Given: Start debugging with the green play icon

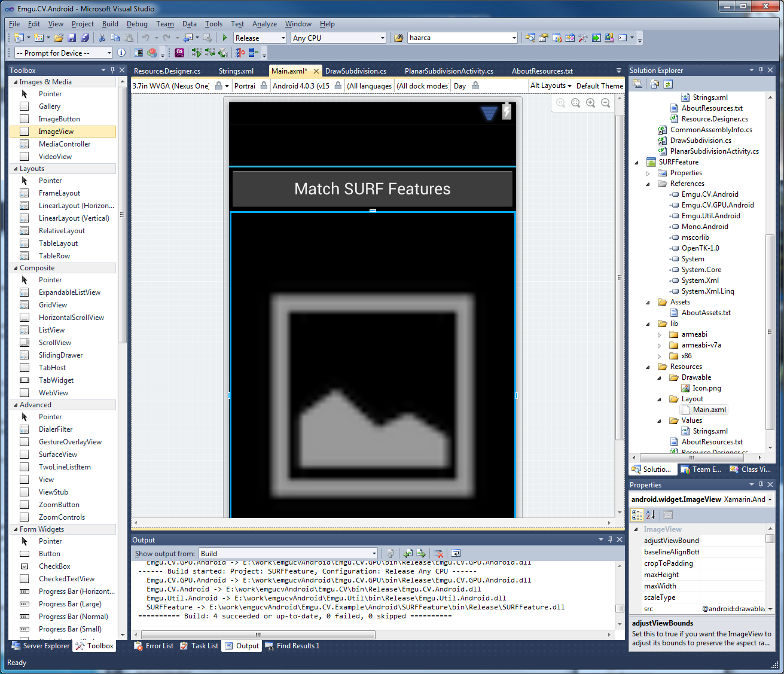Looking at the screenshot, I should (225, 38).
